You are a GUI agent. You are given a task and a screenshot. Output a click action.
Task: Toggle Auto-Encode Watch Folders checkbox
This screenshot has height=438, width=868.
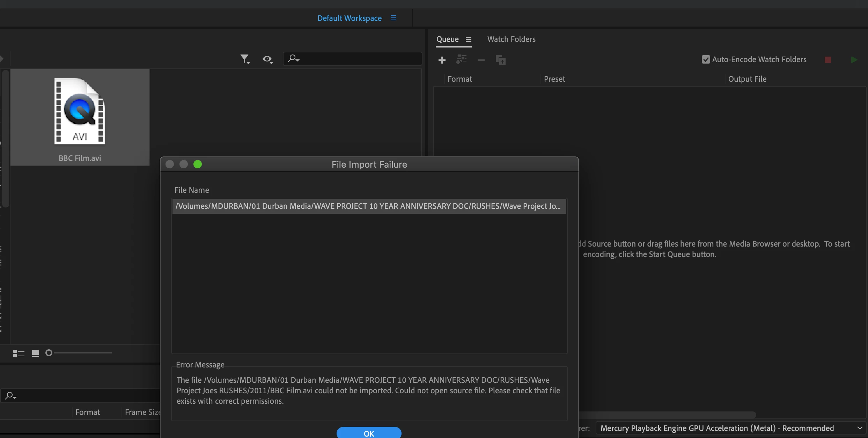point(706,59)
